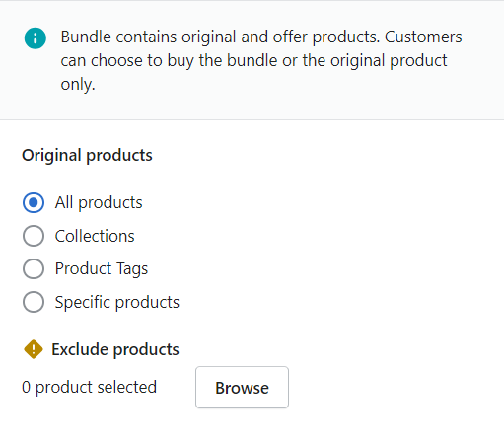Click the "All products" label text

pos(99,202)
